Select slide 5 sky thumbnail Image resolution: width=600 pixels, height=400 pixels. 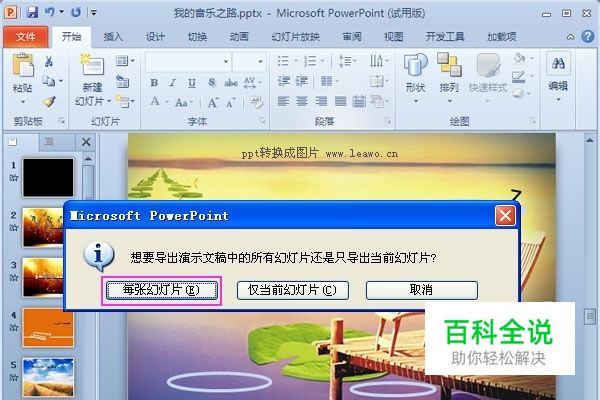(48, 377)
